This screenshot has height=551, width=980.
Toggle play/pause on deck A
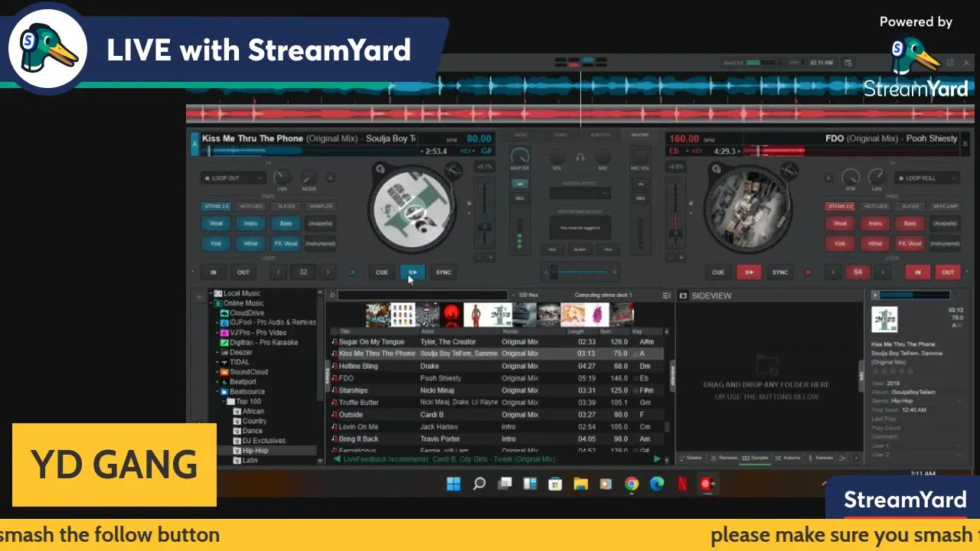pyautogui.click(x=412, y=272)
